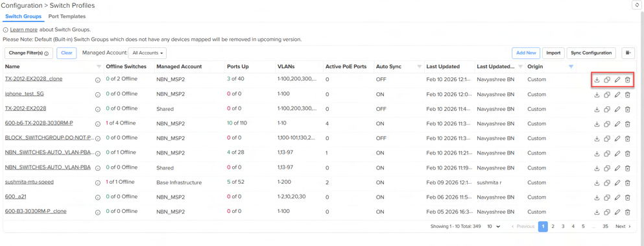The width and height of the screenshot is (644, 246).
Task: Click Sync Configuration button
Action: [x=591, y=53]
